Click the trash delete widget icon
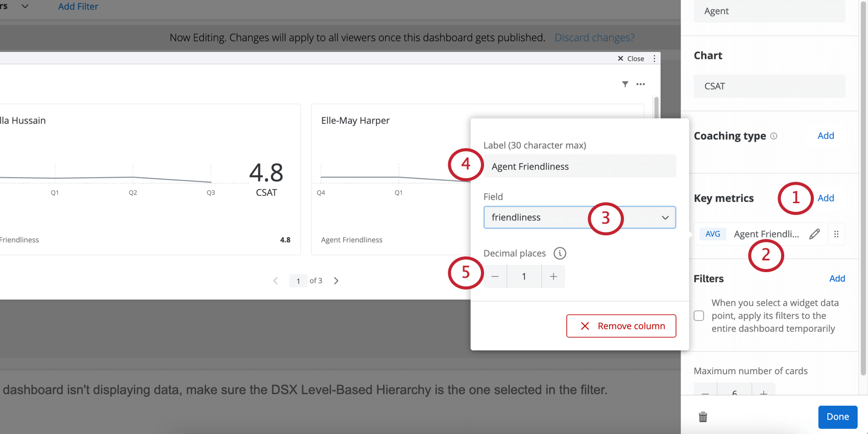The width and height of the screenshot is (868, 434). click(703, 417)
